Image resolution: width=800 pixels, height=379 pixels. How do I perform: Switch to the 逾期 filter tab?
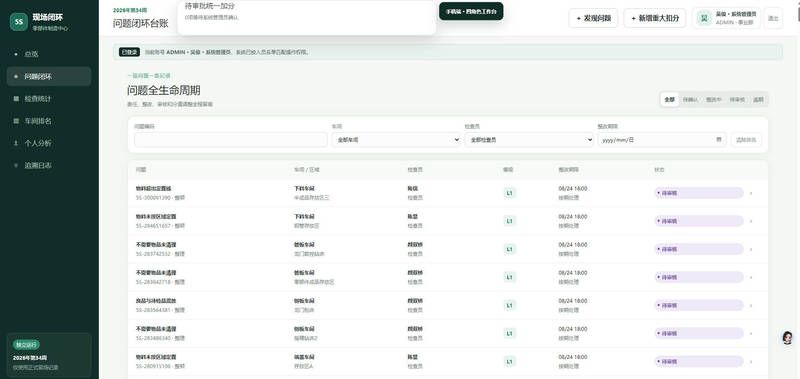(758, 99)
